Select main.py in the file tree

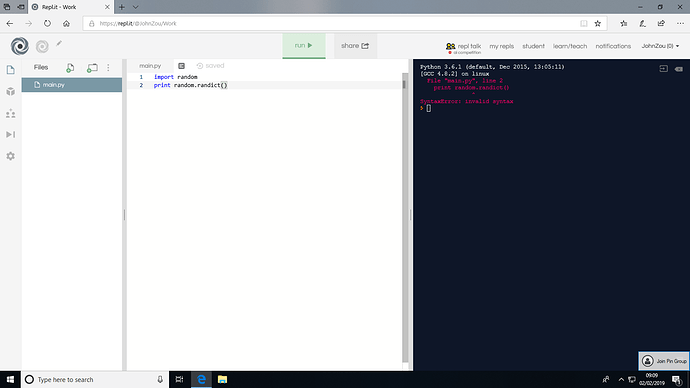[72, 84]
